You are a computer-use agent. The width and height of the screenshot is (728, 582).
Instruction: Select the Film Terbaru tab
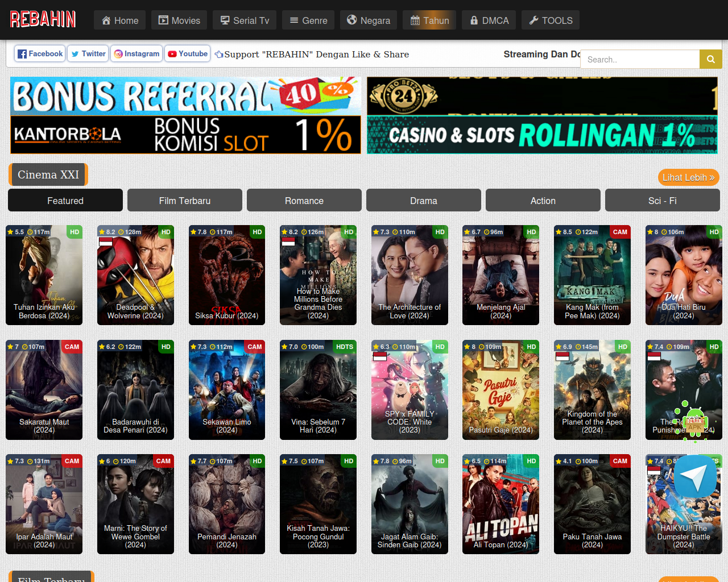185,200
